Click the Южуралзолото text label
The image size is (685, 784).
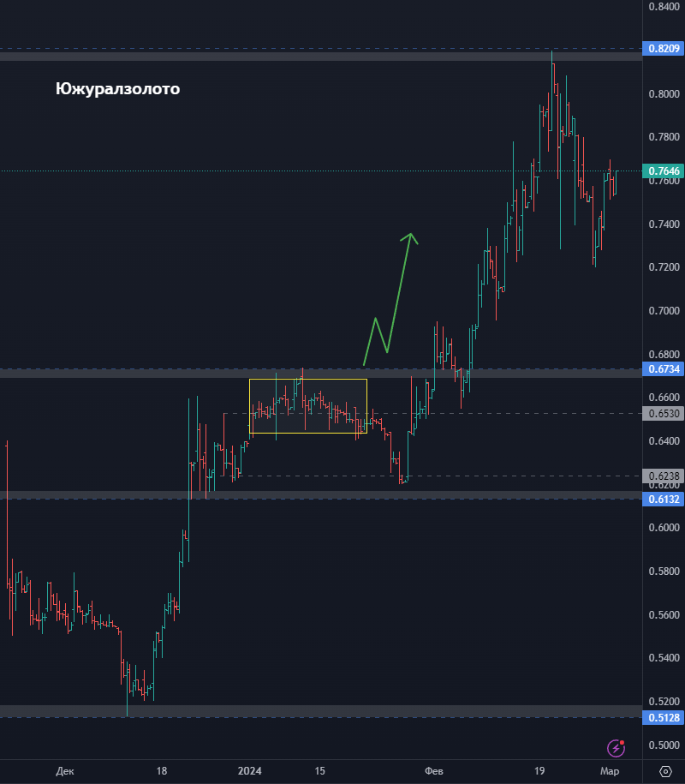click(x=117, y=89)
